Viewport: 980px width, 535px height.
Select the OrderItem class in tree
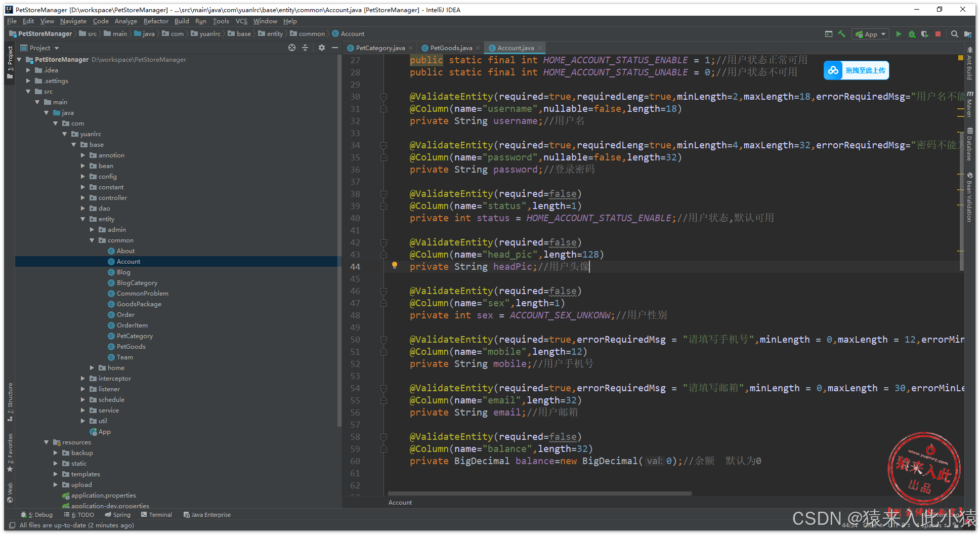pos(132,325)
